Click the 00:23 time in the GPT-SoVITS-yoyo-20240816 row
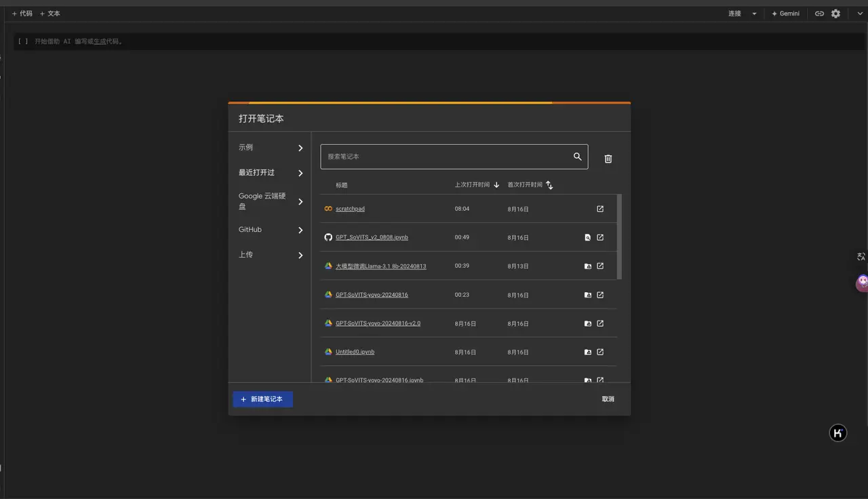Screen dimensions: 868x499 (462, 295)
